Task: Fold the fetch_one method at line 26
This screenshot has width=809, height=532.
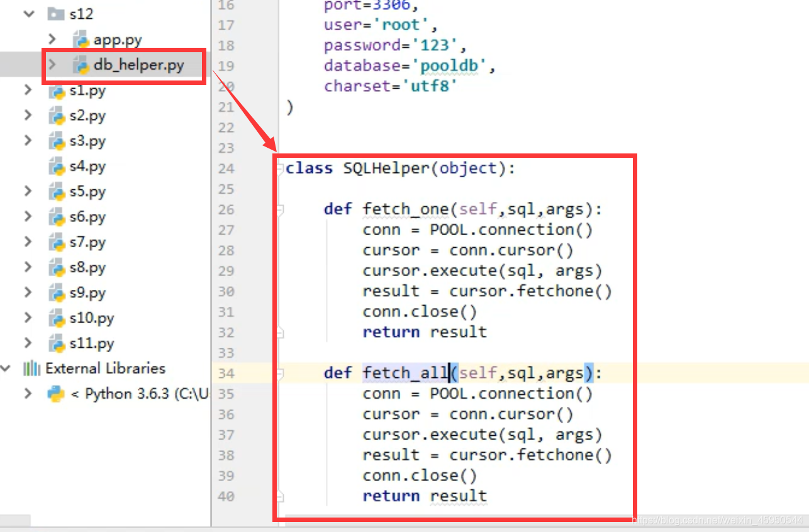Action: coord(279,209)
